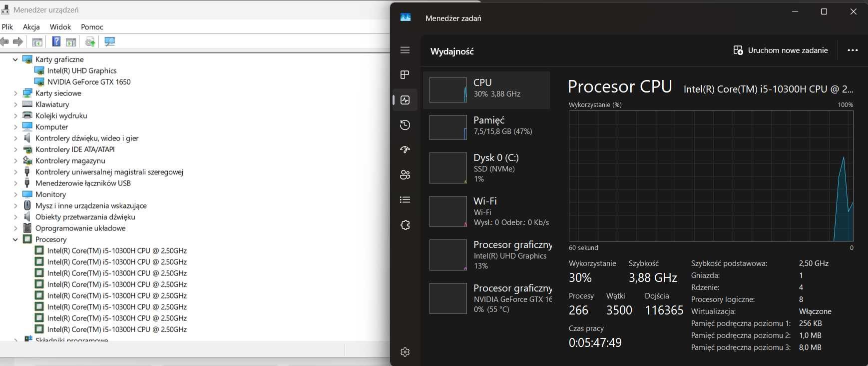The image size is (868, 366).
Task: Maximize the Task Manager window
Action: pos(824,11)
